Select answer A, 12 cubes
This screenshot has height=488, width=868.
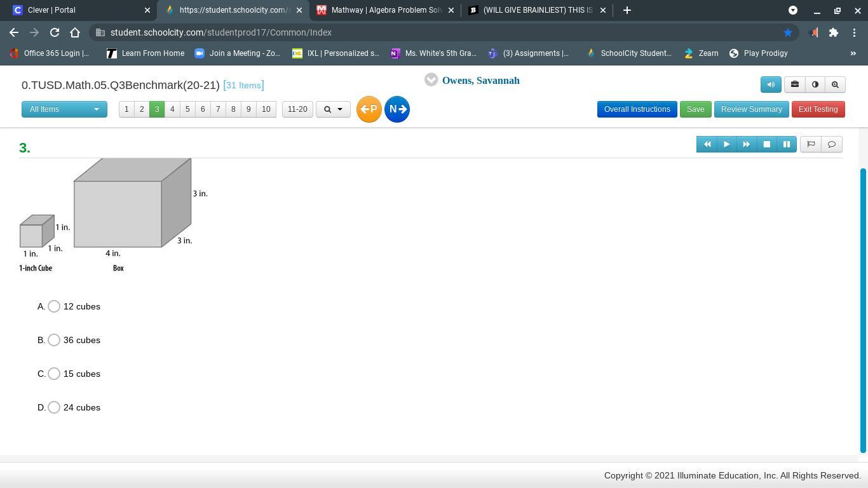tap(54, 306)
